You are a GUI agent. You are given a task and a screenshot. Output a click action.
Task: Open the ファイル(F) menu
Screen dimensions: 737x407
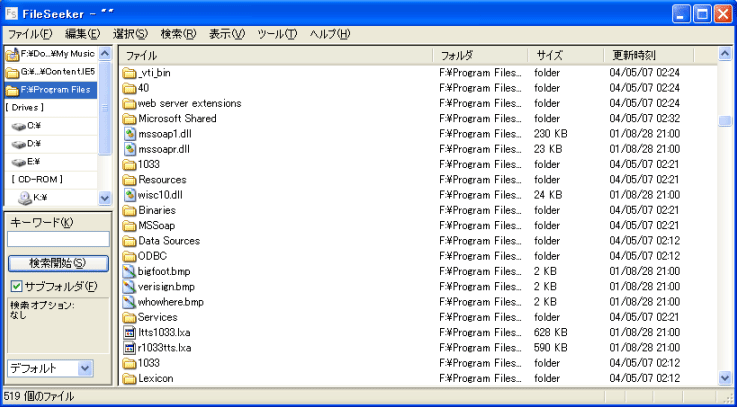coord(31,34)
